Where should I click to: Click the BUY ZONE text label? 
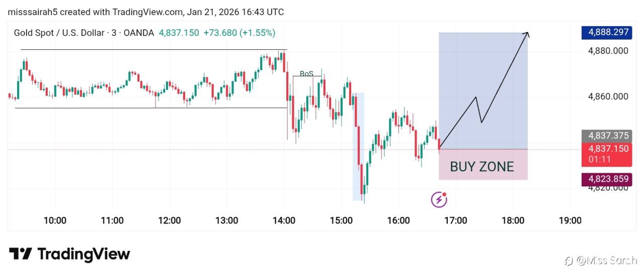[x=482, y=167]
